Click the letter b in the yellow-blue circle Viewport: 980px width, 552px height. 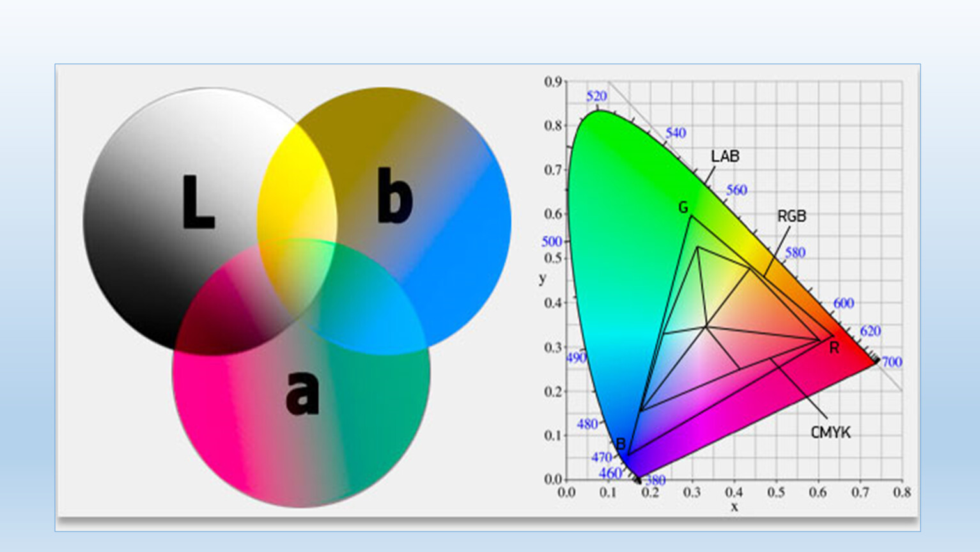click(x=394, y=196)
